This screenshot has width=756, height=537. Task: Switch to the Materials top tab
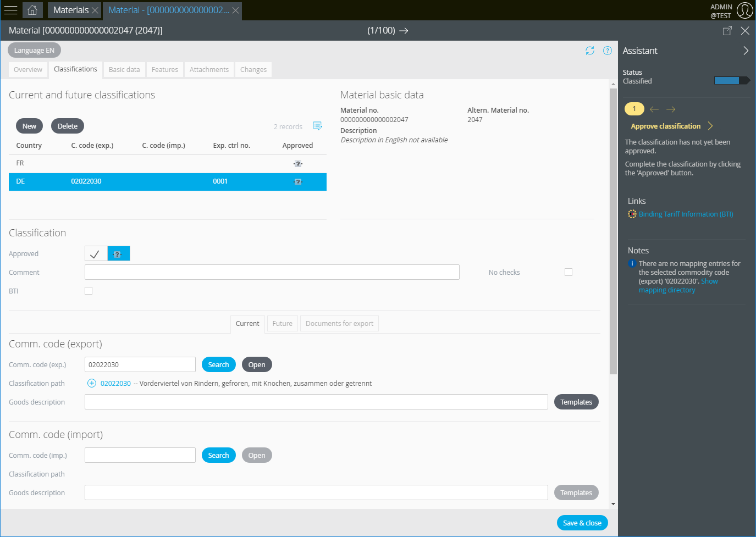tap(71, 10)
